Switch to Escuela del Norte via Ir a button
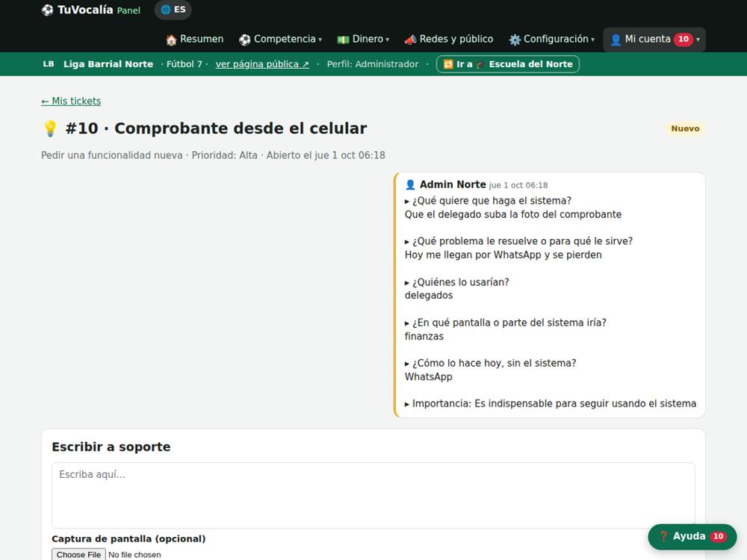747x560 pixels. click(508, 63)
